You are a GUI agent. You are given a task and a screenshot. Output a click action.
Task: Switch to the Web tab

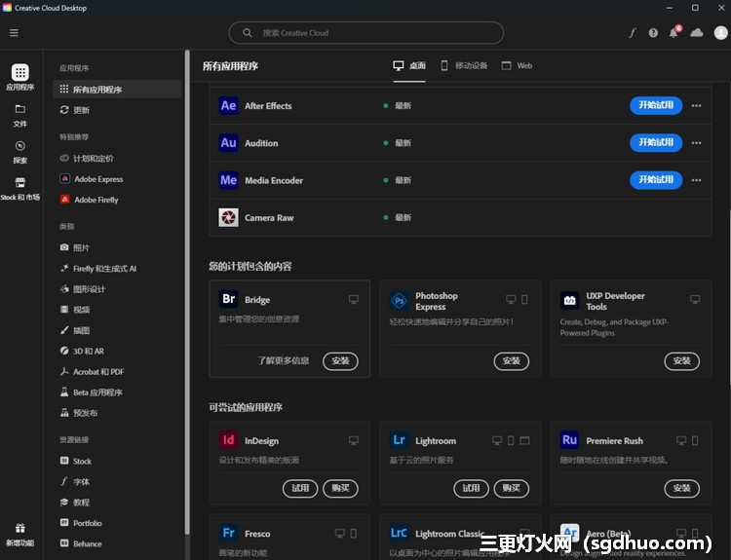[x=517, y=65]
